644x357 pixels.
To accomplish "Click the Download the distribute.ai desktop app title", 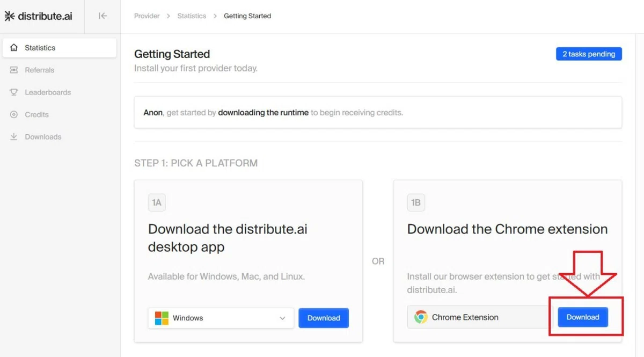I will [x=228, y=238].
